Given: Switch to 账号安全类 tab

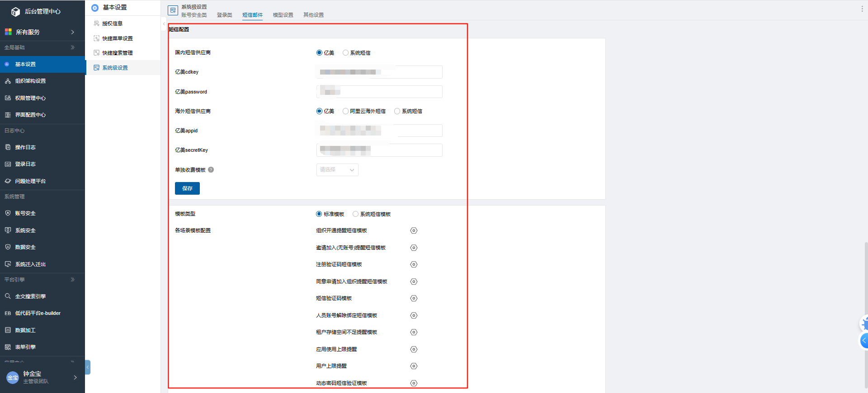Looking at the screenshot, I should [x=194, y=15].
